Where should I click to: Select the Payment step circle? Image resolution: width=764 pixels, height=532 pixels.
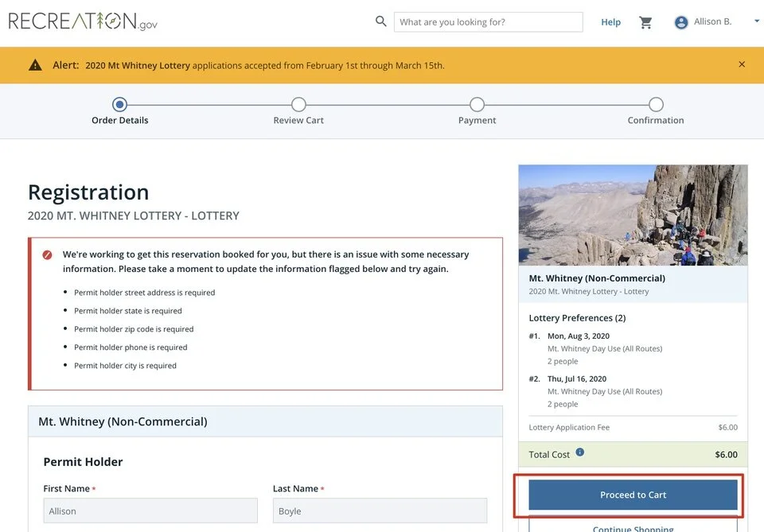pyautogui.click(x=477, y=104)
